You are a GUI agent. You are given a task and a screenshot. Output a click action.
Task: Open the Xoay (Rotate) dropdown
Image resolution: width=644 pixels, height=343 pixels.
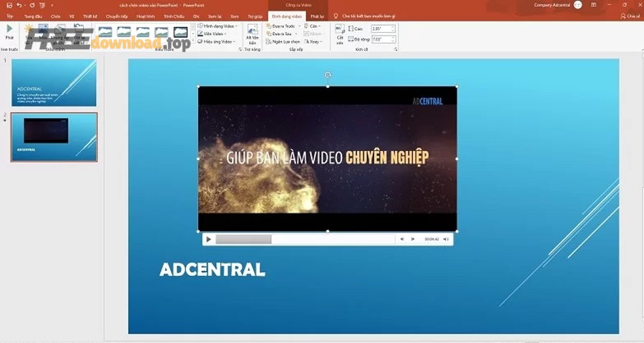click(313, 41)
